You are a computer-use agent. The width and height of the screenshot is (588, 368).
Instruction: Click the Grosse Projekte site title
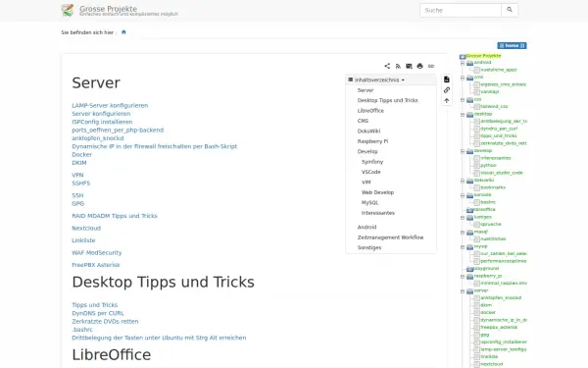(x=108, y=8)
